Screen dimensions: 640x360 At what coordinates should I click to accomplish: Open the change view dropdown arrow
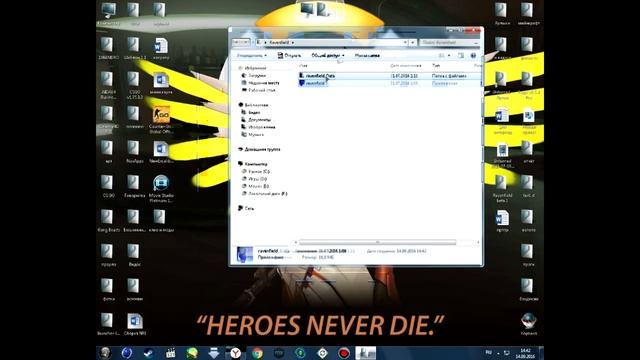point(449,56)
